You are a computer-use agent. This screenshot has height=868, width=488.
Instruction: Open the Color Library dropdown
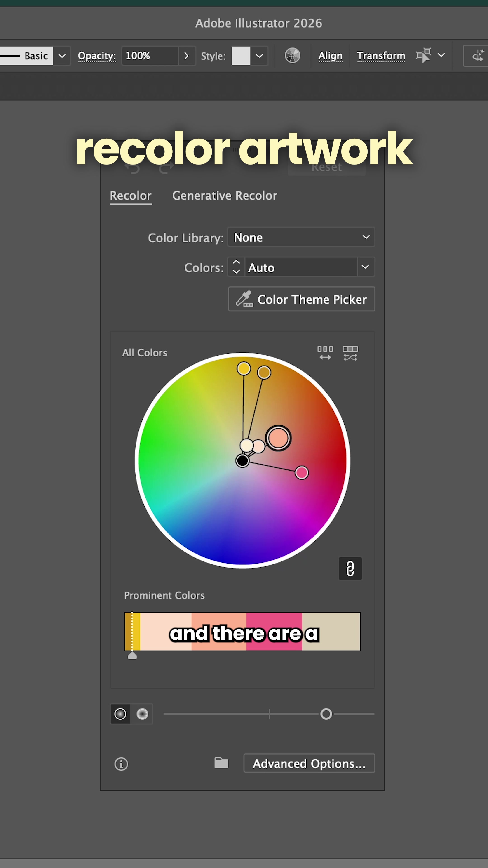tap(301, 237)
